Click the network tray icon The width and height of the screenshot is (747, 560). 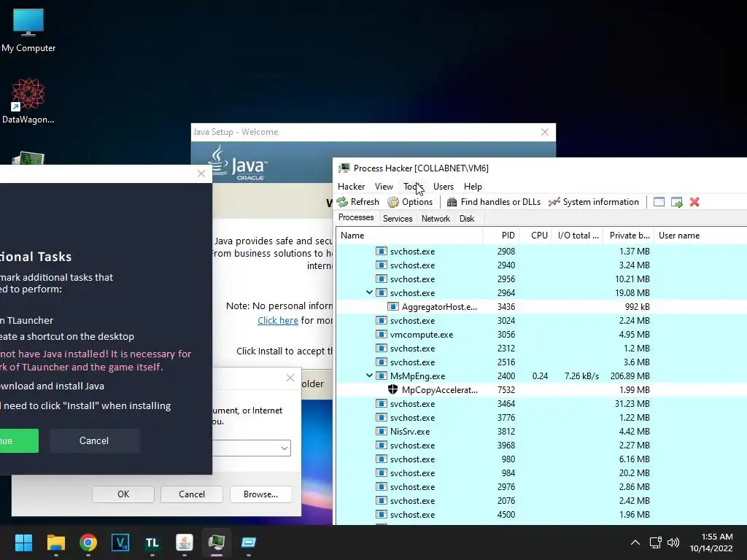coord(656,542)
